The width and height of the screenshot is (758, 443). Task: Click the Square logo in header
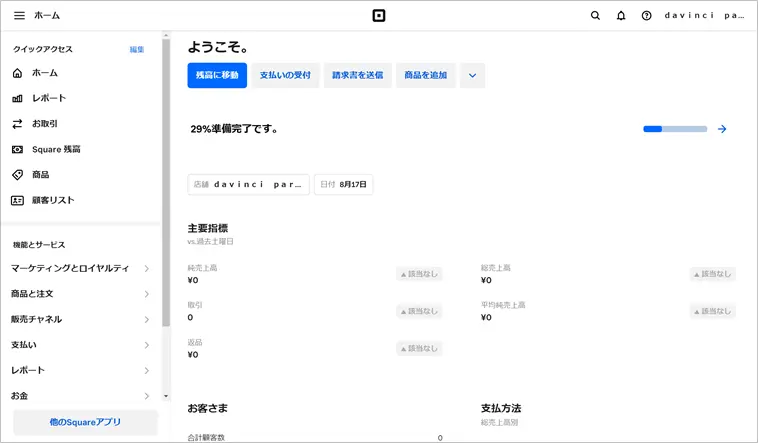click(378, 16)
